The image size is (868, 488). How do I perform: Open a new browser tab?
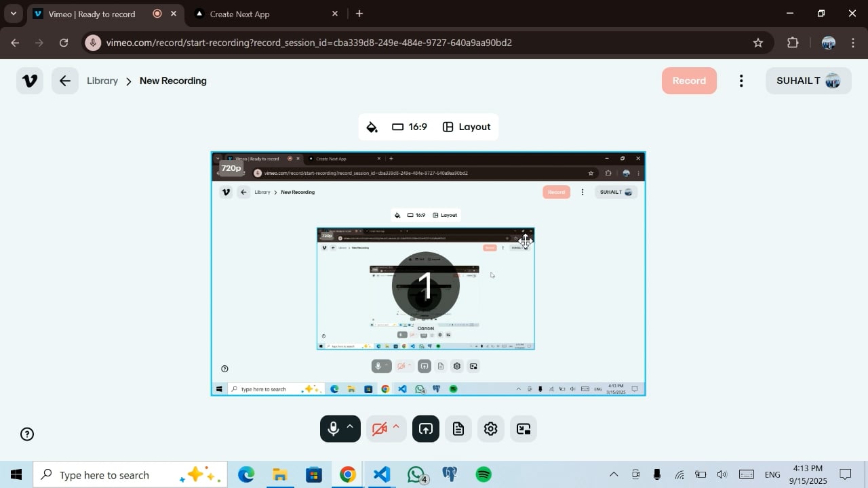click(x=359, y=14)
